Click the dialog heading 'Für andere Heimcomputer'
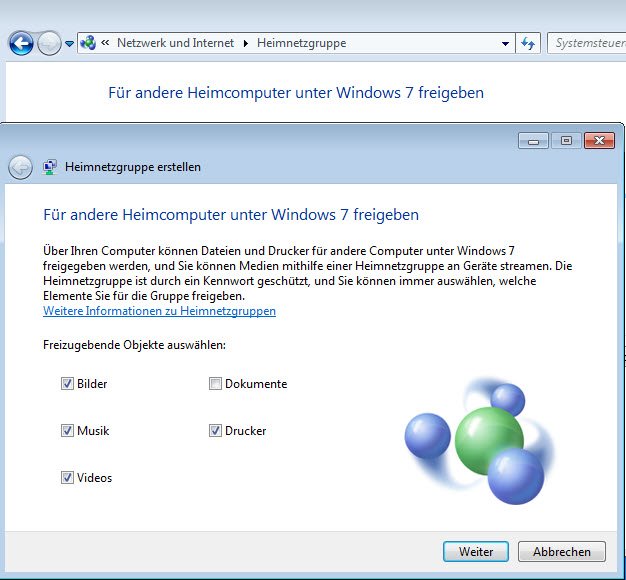Screen dimensions: 626x580 231,215
